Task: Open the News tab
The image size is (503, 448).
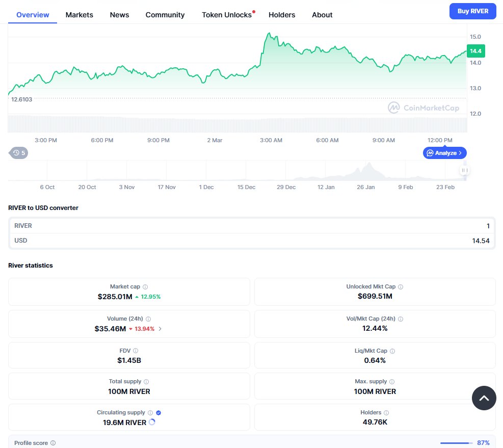Action: [119, 15]
